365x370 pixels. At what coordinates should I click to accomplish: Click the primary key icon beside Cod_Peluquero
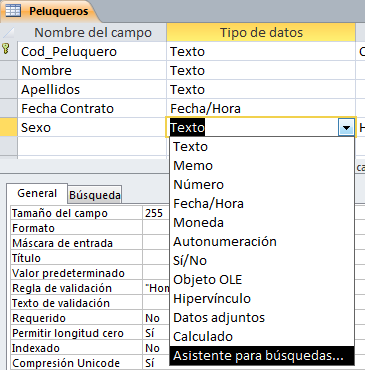[6, 49]
